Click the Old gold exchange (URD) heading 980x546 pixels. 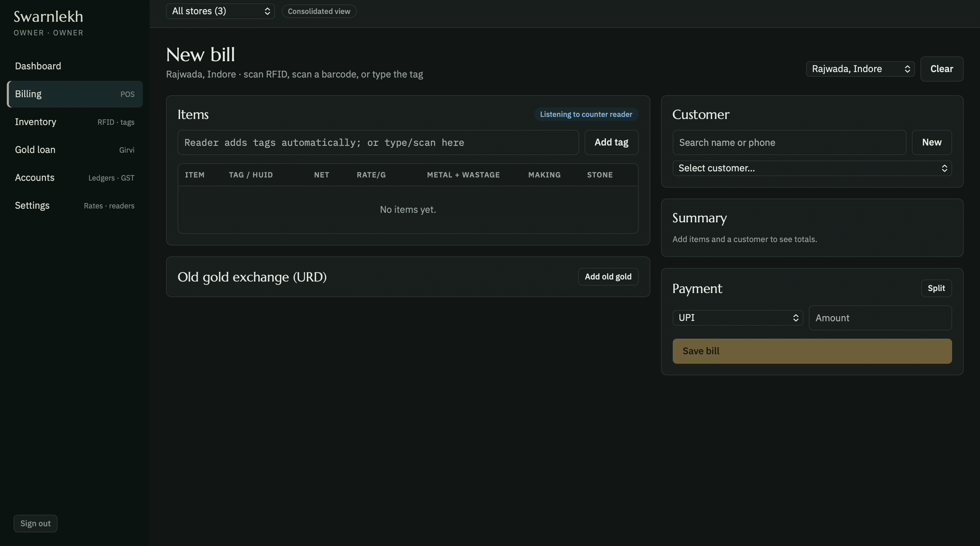coord(252,277)
